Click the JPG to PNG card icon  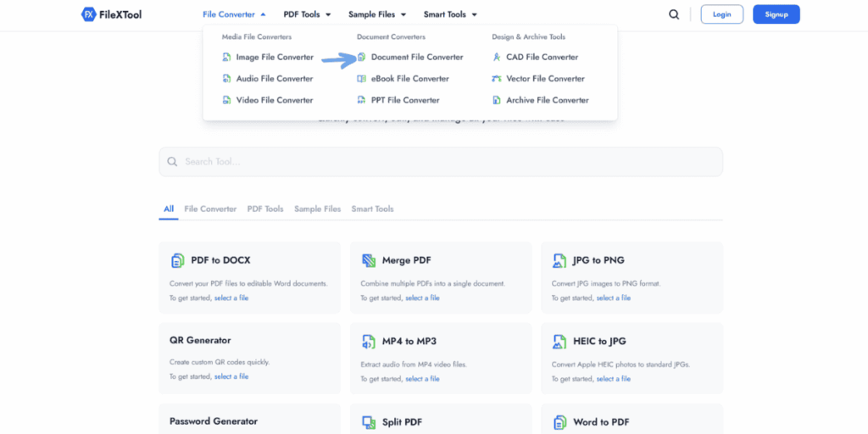pyautogui.click(x=559, y=260)
